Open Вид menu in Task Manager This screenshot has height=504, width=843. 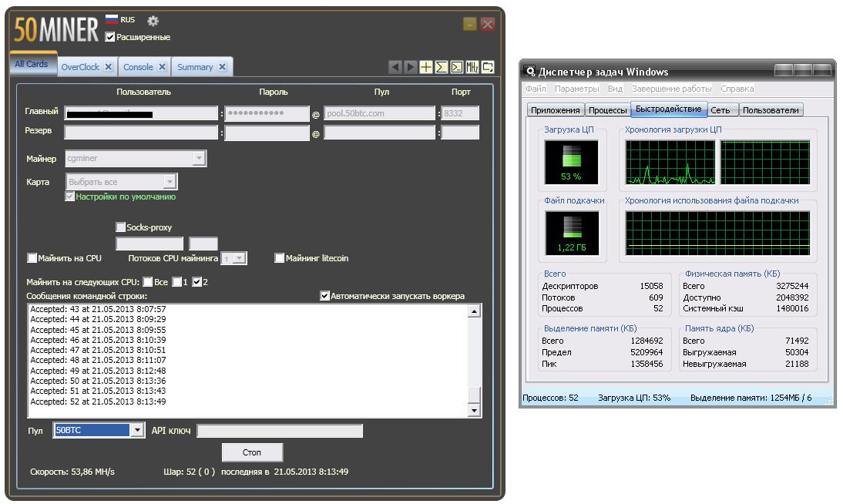pos(615,89)
